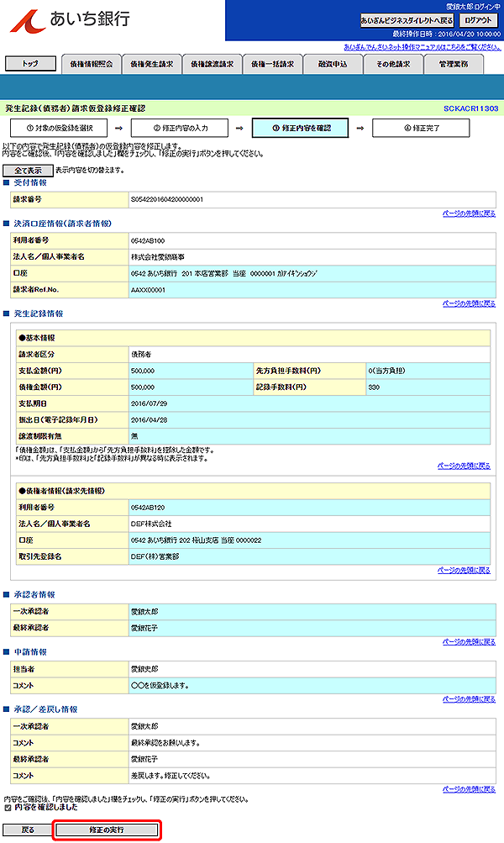Open the 融資申込 tab
This screenshot has width=504, height=843.
click(333, 64)
